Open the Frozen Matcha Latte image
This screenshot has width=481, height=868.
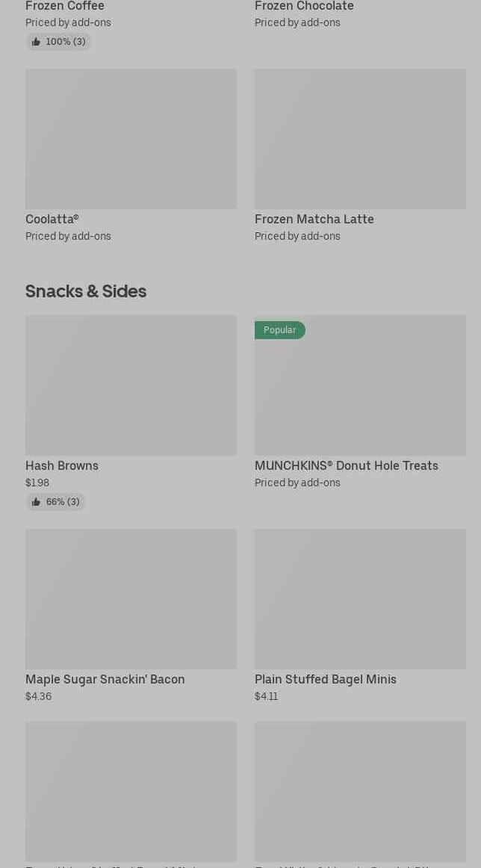click(x=360, y=139)
